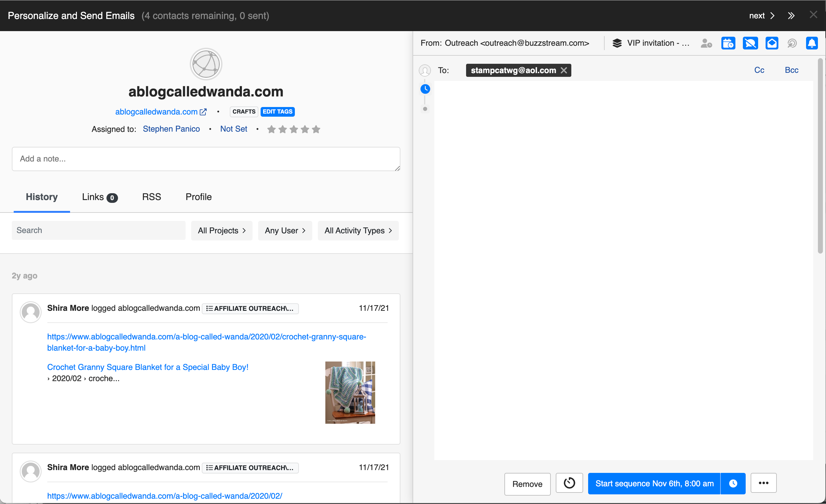The width and height of the screenshot is (826, 504).
Task: Open the VIP invitation sequence template selector
Action: [x=658, y=43]
